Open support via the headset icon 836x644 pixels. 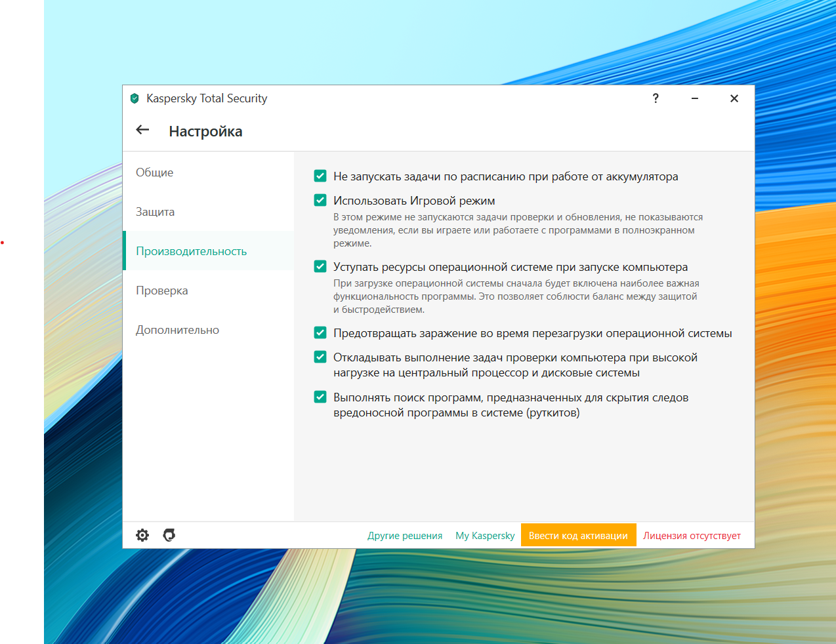(x=169, y=535)
